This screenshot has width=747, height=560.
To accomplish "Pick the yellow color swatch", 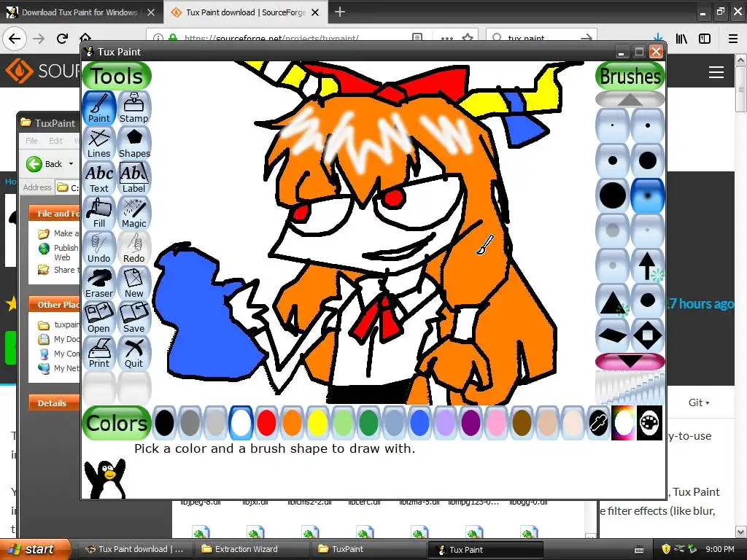I will coord(317,423).
